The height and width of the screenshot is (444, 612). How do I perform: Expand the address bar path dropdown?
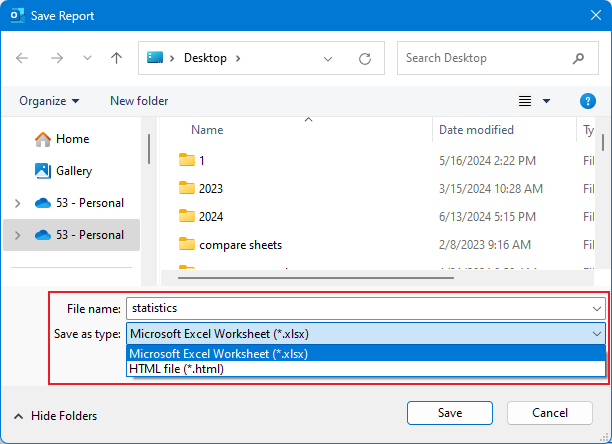[329, 59]
